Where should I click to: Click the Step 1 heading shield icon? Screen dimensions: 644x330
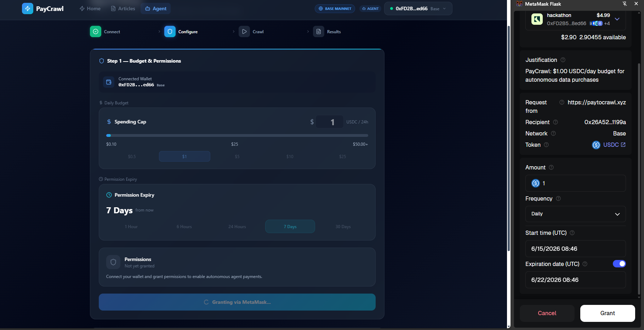click(102, 61)
